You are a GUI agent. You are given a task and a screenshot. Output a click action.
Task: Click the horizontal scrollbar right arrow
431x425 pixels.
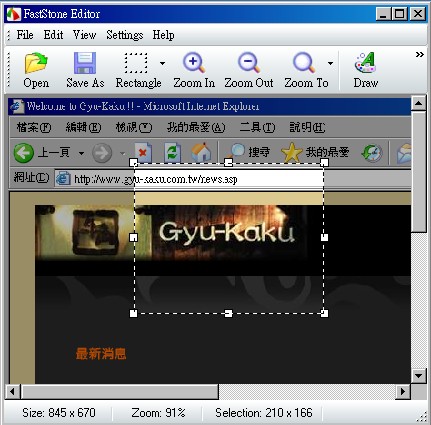[x=403, y=391]
